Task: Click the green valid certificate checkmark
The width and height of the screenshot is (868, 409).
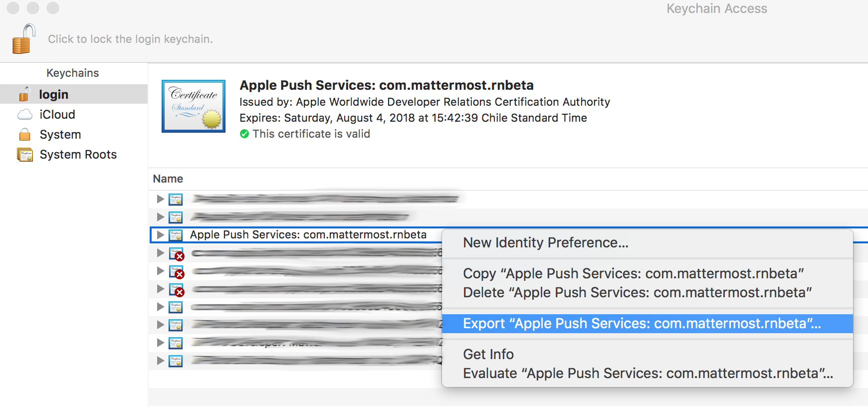Action: click(244, 134)
